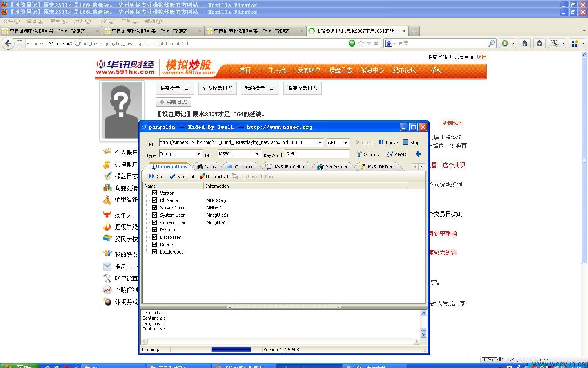
Task: Open a new browser tab with plus
Action: (414, 31)
